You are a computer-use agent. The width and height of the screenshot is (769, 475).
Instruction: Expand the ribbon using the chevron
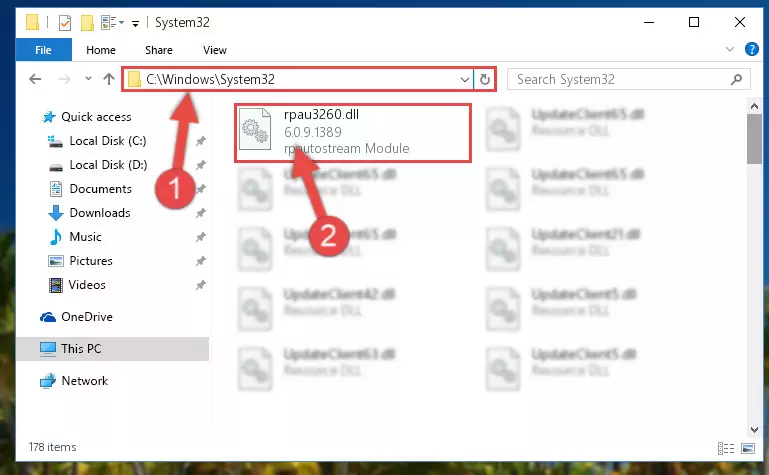[x=729, y=49]
